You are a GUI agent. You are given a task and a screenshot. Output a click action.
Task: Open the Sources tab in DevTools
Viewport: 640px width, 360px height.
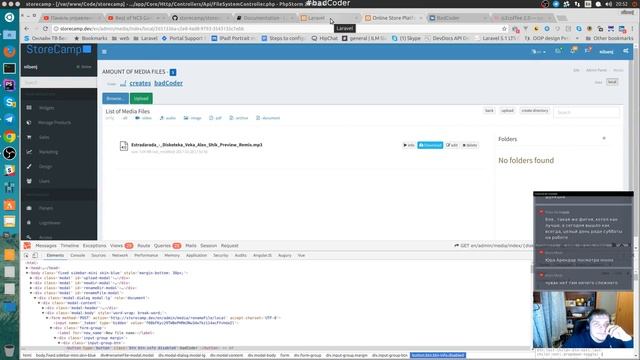pyautogui.click(x=98, y=256)
